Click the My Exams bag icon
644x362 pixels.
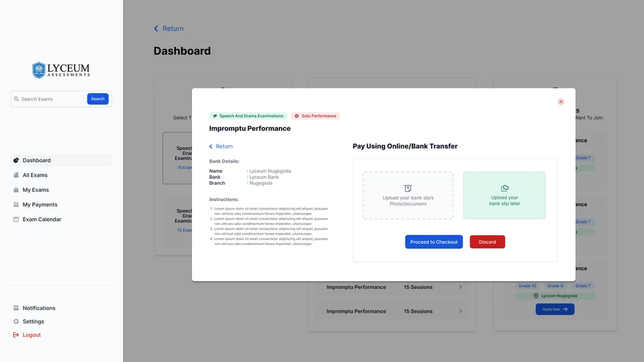click(x=16, y=190)
